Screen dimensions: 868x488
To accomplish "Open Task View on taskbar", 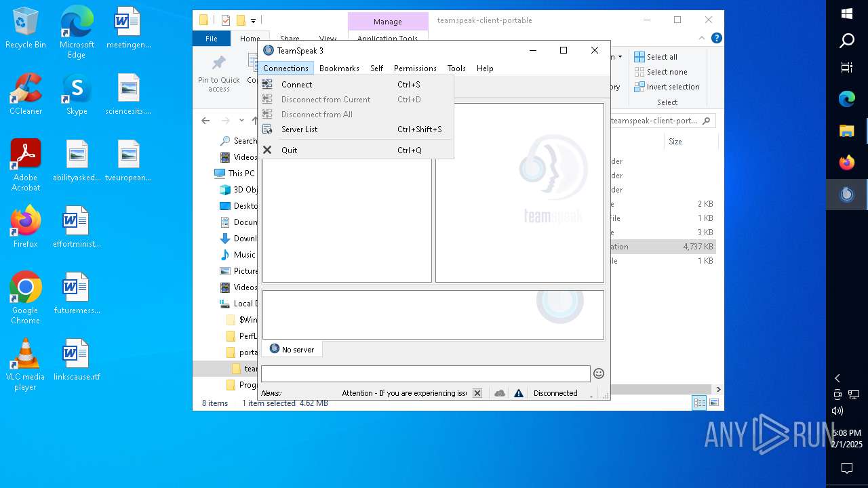I will [847, 68].
